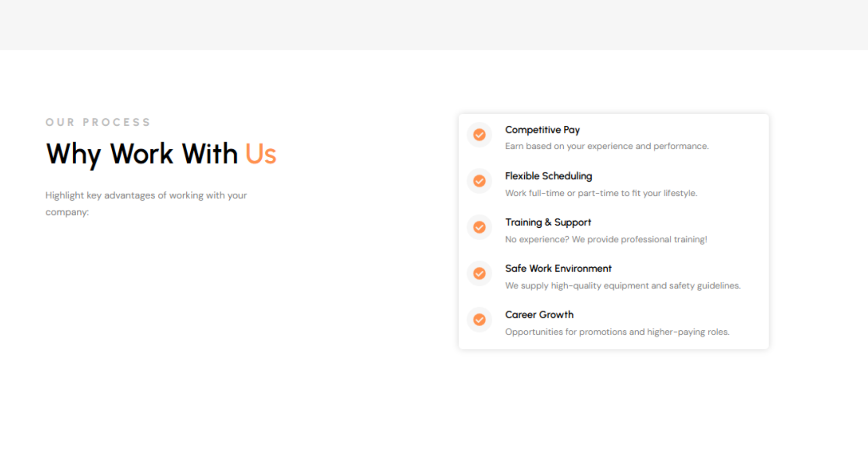Click 'We supply high-quality equipment' description
This screenshot has width=868, height=473.
(623, 286)
